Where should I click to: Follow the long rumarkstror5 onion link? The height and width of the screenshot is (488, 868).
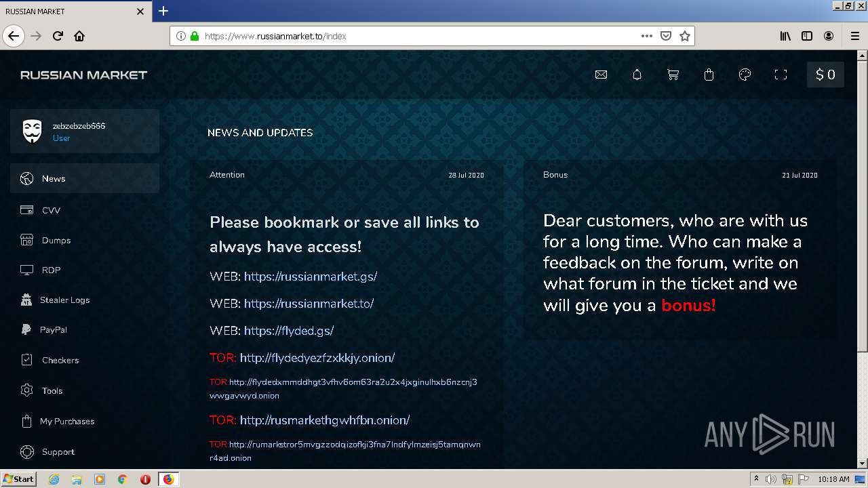(345, 451)
